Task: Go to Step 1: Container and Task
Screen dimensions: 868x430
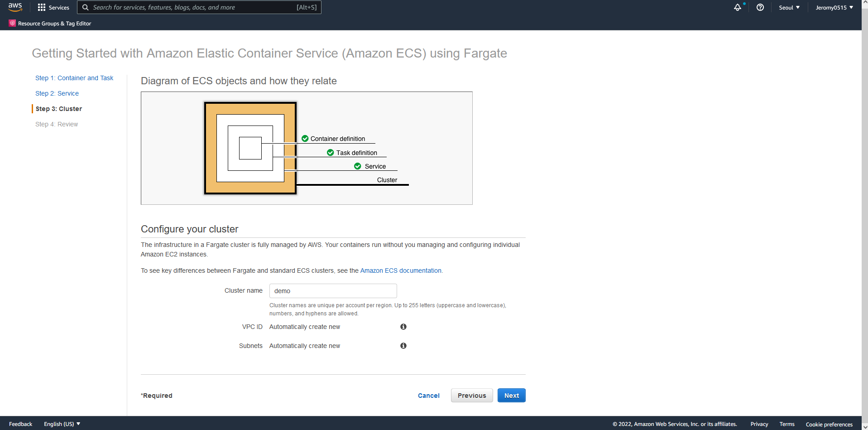Action: click(74, 78)
